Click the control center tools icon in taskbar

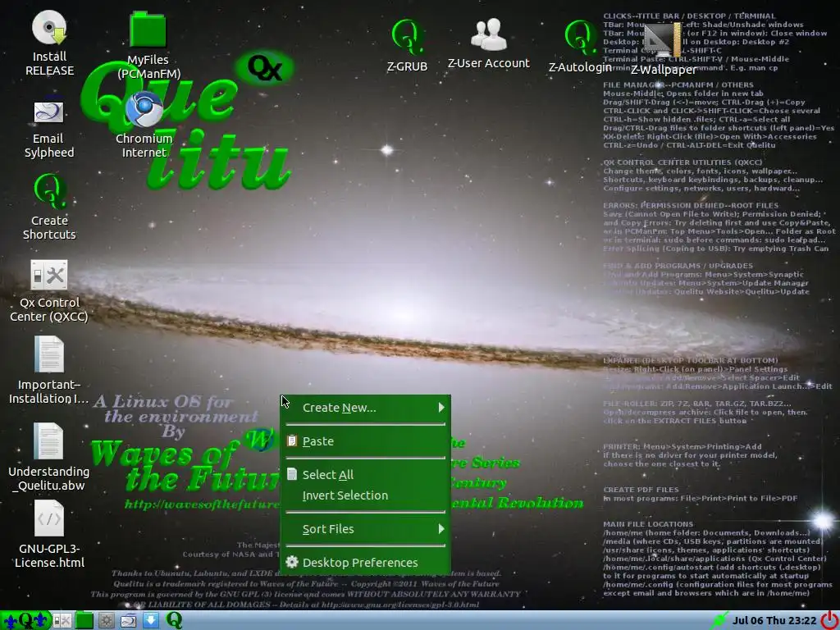(62, 620)
